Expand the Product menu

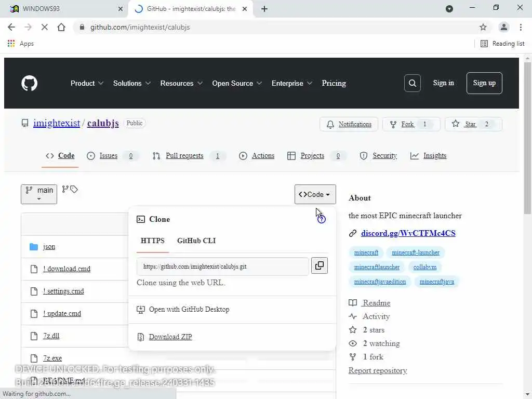[87, 83]
